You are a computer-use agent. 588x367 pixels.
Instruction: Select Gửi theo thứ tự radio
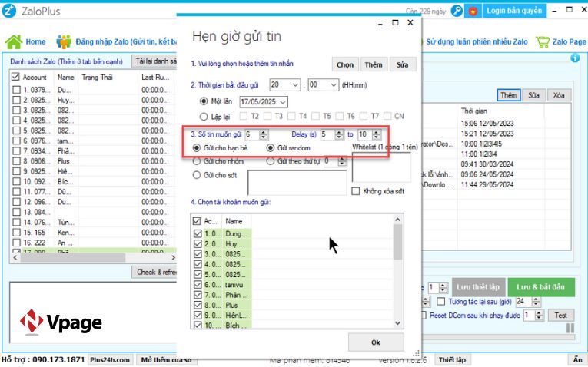(x=271, y=161)
